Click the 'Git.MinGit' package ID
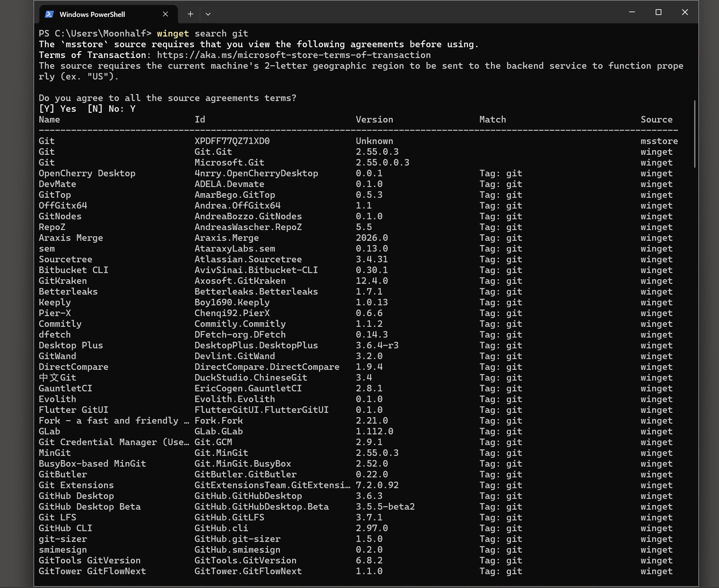Image resolution: width=719 pixels, height=588 pixels. click(x=221, y=453)
